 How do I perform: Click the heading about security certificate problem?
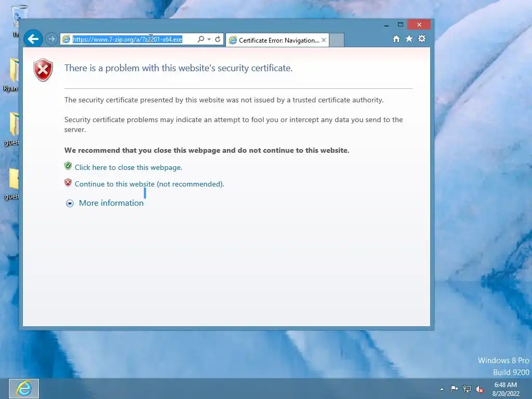179,68
